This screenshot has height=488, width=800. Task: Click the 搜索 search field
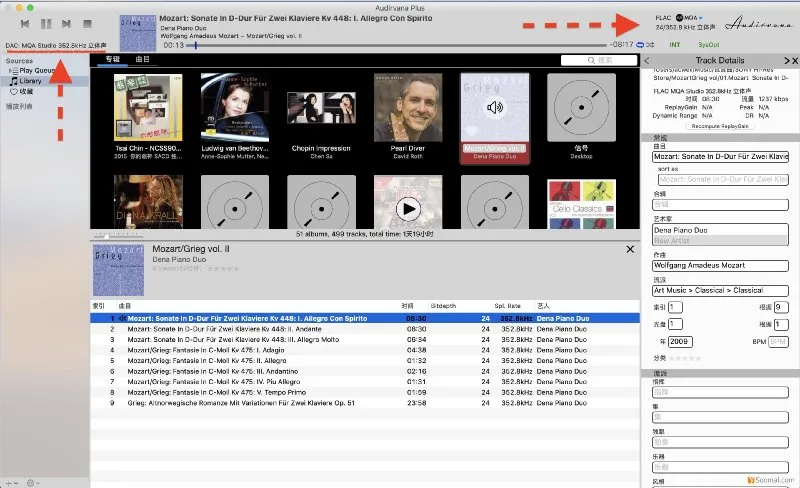(x=599, y=60)
